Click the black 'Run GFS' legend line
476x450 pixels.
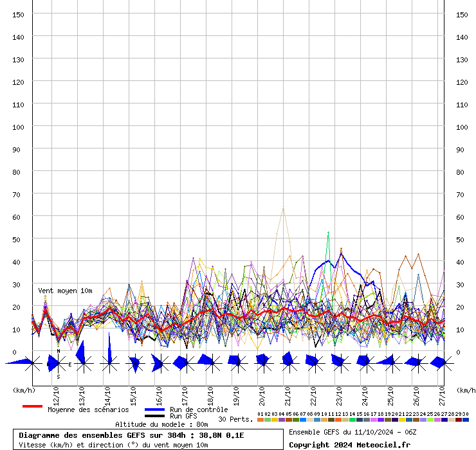click(x=154, y=416)
